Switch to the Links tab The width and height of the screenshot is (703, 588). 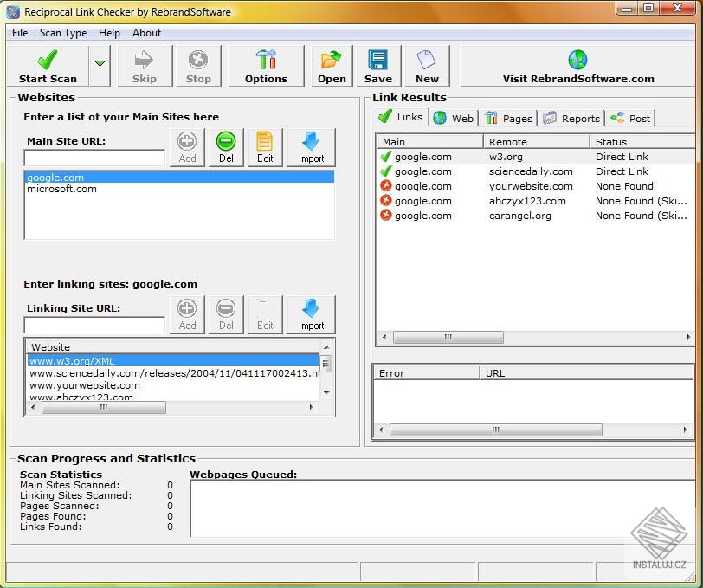[400, 117]
